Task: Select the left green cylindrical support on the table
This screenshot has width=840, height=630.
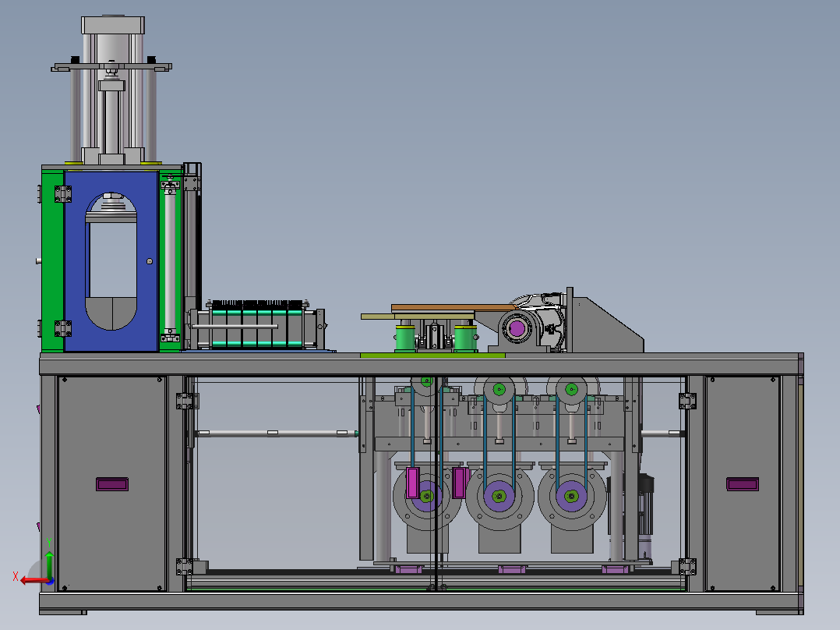Action: click(x=405, y=338)
